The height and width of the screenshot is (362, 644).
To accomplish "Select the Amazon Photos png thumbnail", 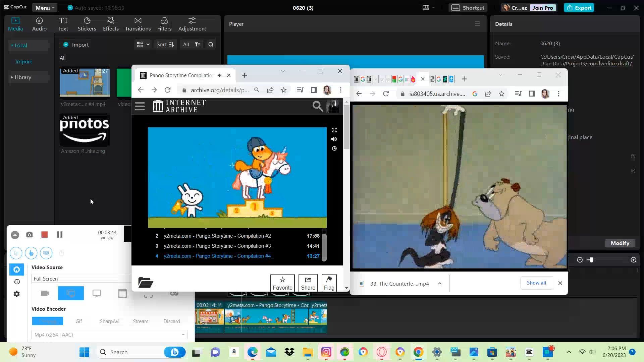I will [85, 130].
